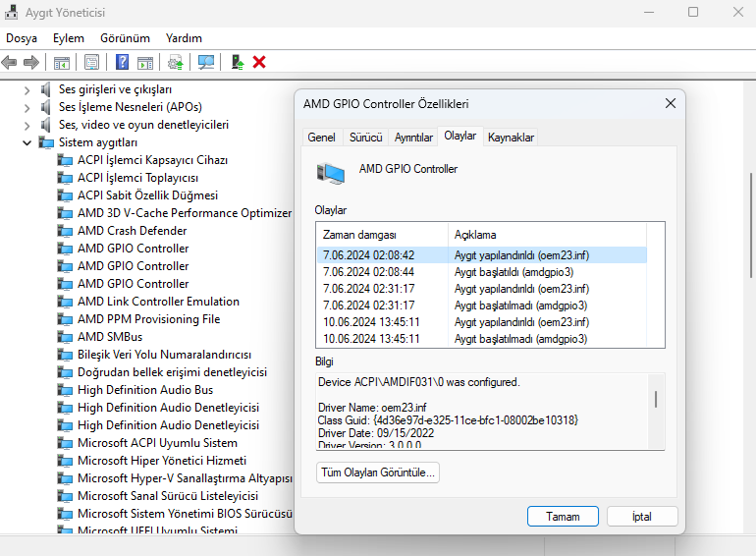Click the Tamam button
This screenshot has width=756, height=556.
click(563, 517)
